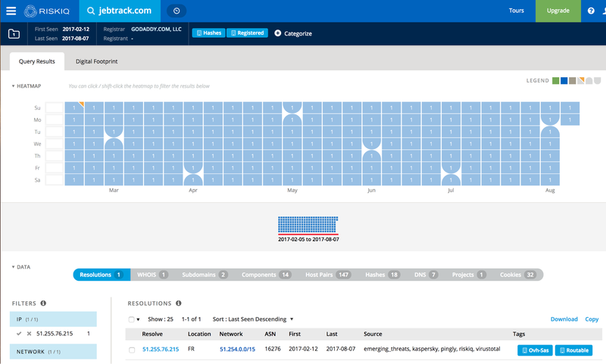Screen dimensions: 606x364
Task: Sort by the Tags column header
Action: [x=519, y=334]
